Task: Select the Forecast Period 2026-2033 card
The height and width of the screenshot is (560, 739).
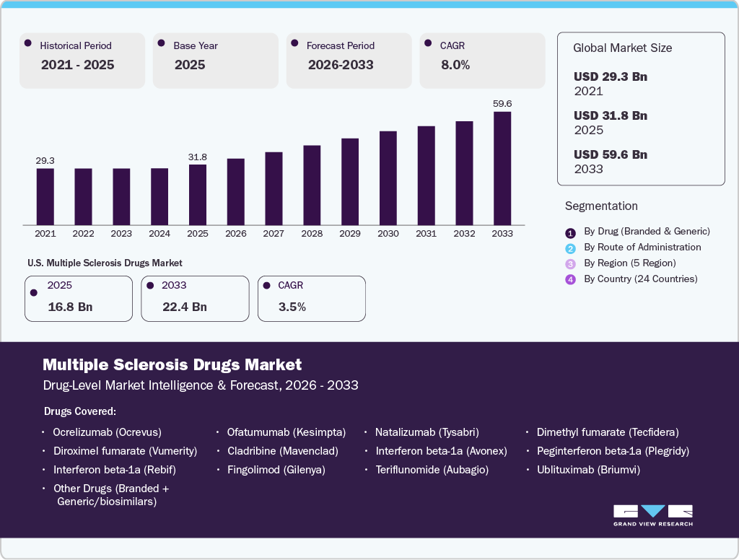Action: pos(349,61)
